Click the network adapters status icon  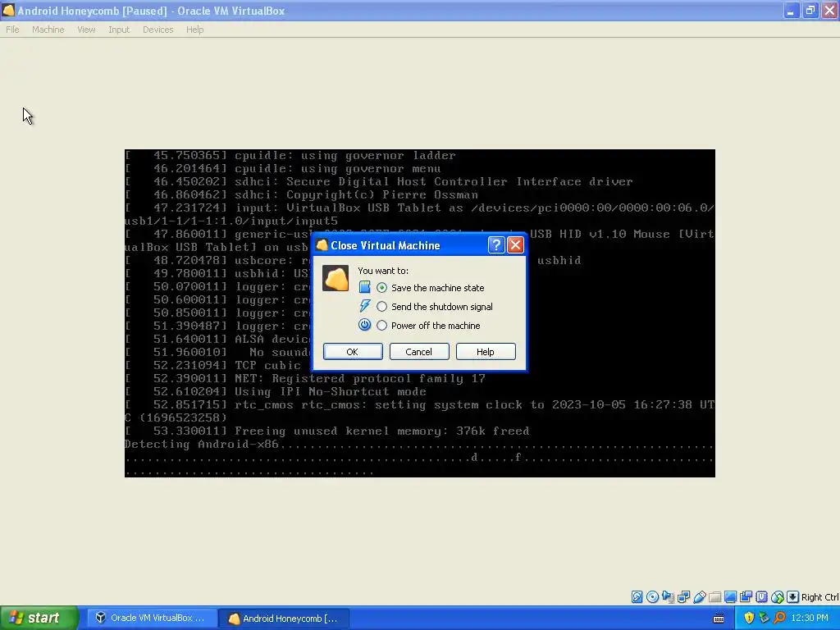pos(683,597)
